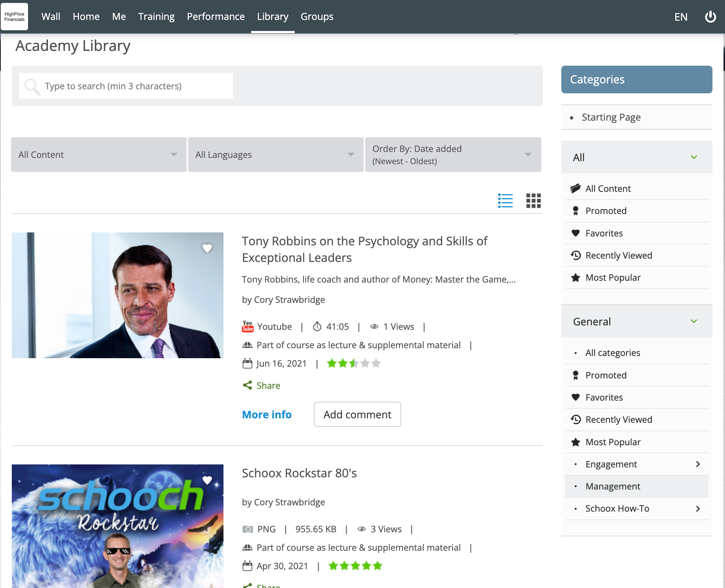Select the Starting Page category

click(x=611, y=117)
